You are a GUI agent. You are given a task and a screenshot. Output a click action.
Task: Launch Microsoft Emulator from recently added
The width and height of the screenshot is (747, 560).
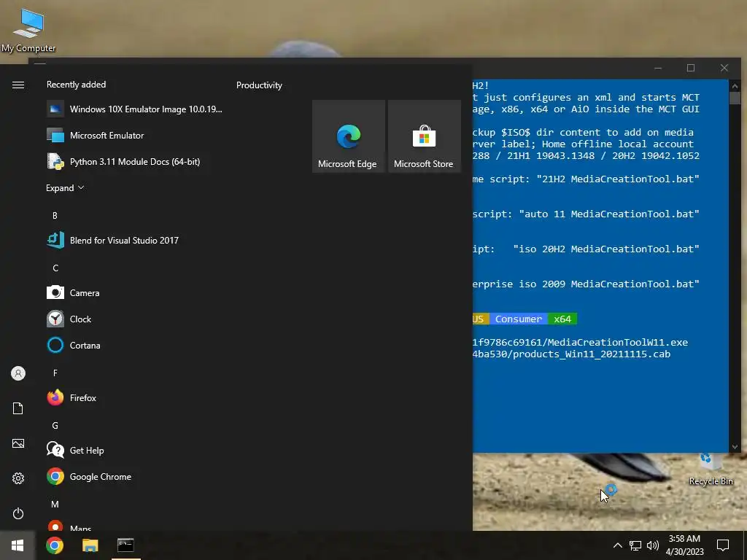coord(135,135)
